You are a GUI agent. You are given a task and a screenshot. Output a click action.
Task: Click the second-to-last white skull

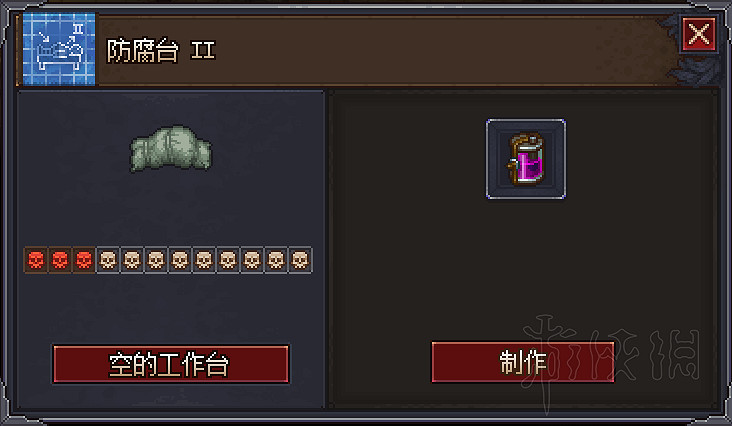276,260
